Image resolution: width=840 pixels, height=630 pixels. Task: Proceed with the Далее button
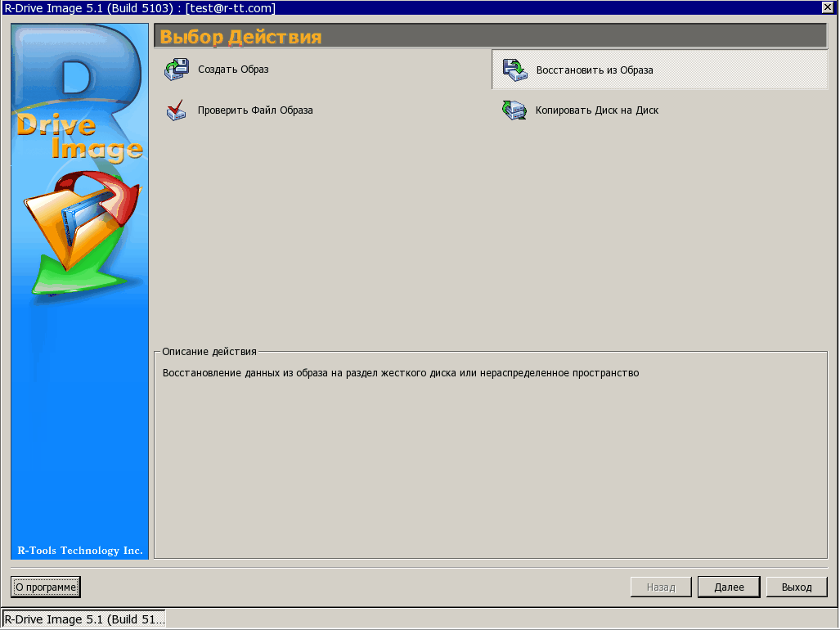[729, 587]
